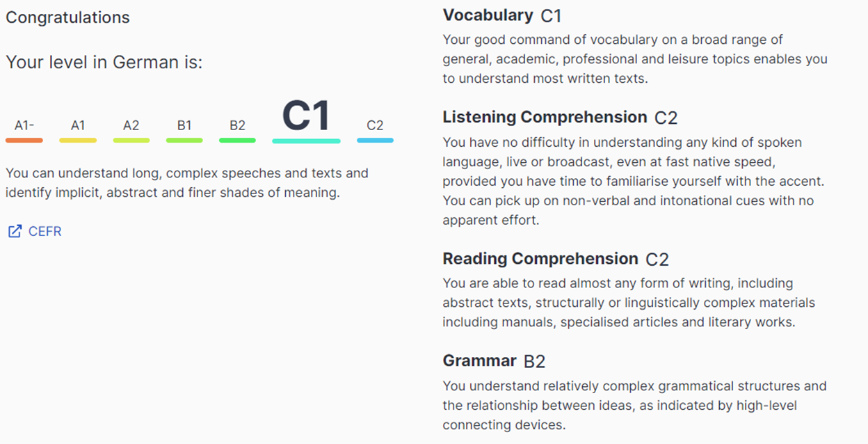Click the external link icon beside CEFR
Screen dimensions: 868x444
(15, 232)
